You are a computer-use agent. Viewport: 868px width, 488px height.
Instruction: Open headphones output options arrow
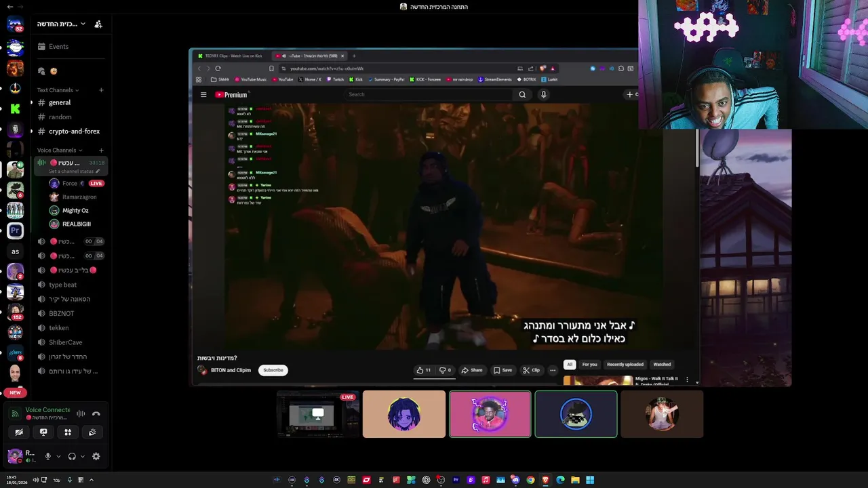[83, 457]
